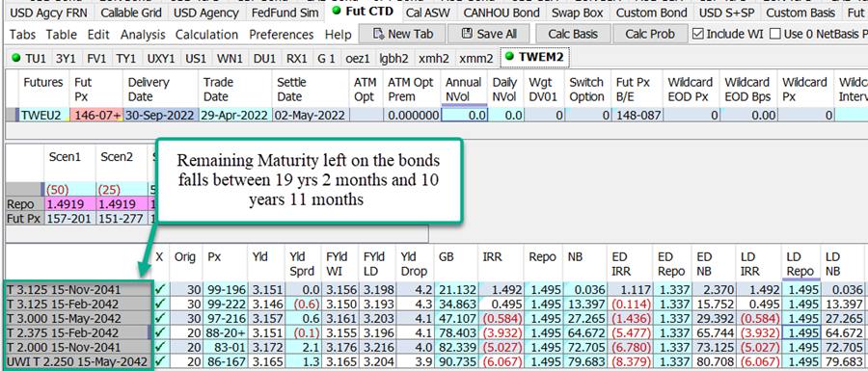Toggle X checkmark for T 2.000 15-Nov-2041
This screenshot has height=371, width=868.
(160, 347)
